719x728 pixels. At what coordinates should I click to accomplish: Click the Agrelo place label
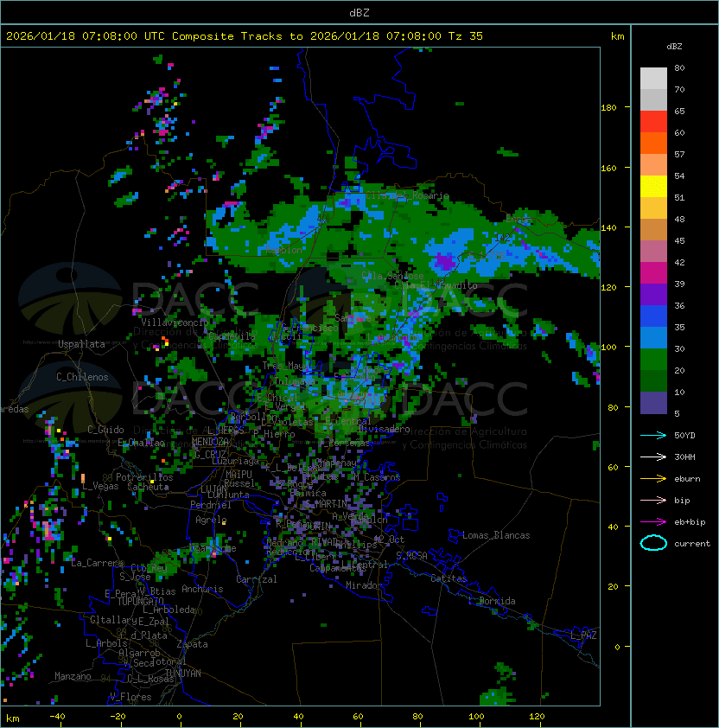tap(211, 520)
